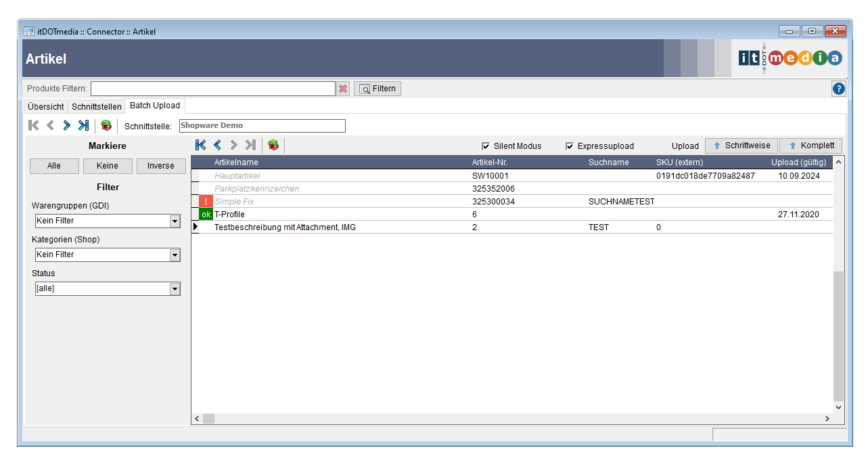Uncheck the Expressupload option
Image resolution: width=868 pixels, height=461 pixels.
pos(570,146)
